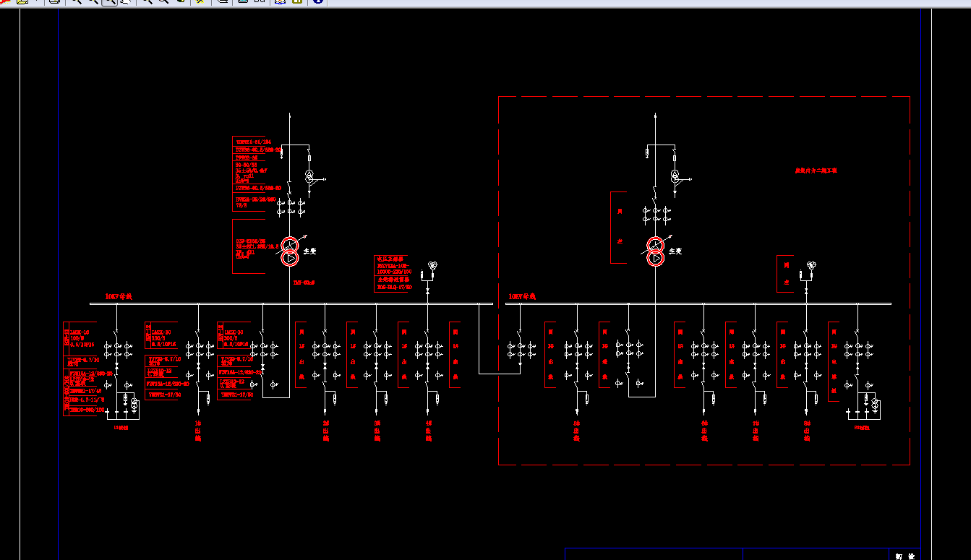The width and height of the screenshot is (971, 560).
Task: Select the 6#出线 feeder label
Action: pos(704,430)
